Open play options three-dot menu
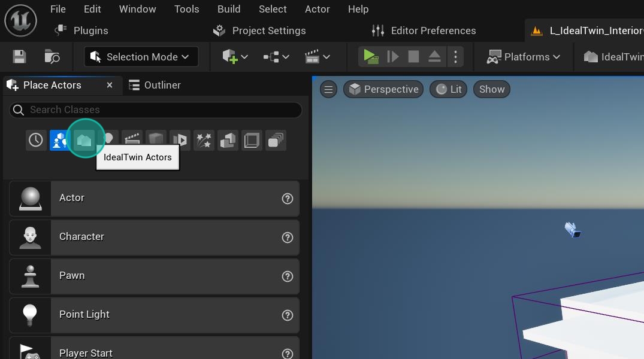644x359 pixels. pyautogui.click(x=455, y=57)
